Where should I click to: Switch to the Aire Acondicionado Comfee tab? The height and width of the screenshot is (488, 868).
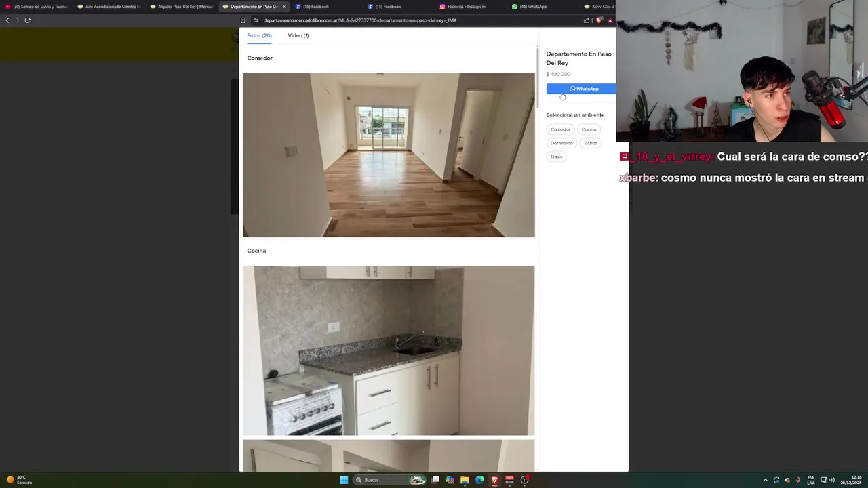click(109, 7)
